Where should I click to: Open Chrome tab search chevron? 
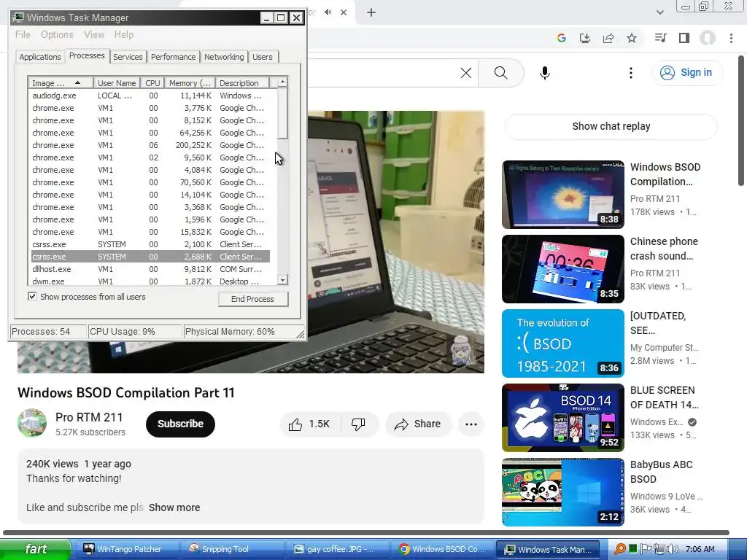659,12
